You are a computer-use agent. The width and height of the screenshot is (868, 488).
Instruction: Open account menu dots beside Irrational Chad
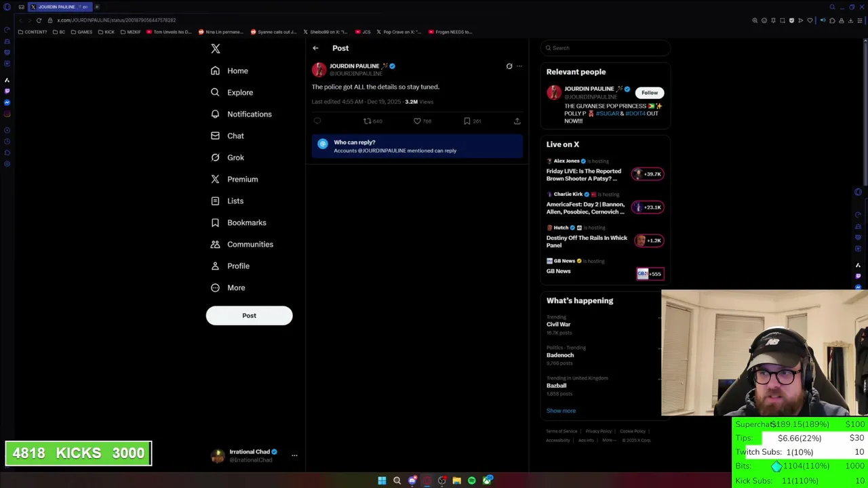pyautogui.click(x=294, y=455)
